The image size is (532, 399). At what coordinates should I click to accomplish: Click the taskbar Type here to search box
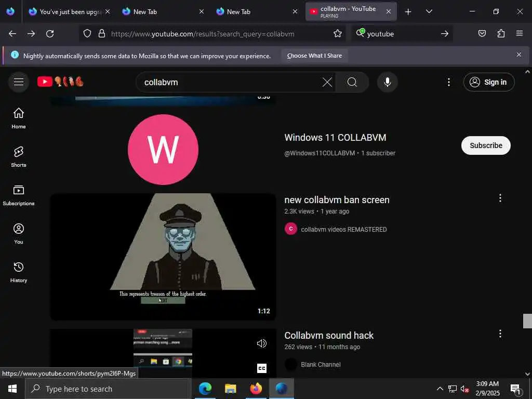108,389
